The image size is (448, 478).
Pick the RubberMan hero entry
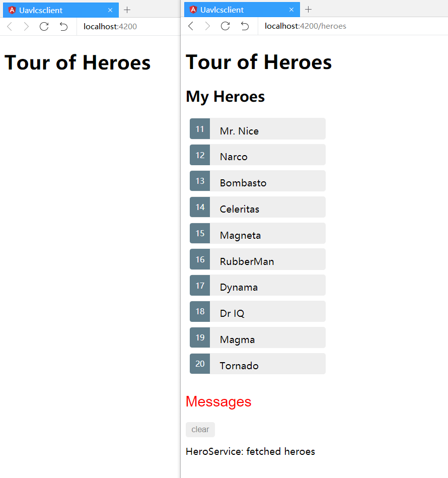click(258, 259)
